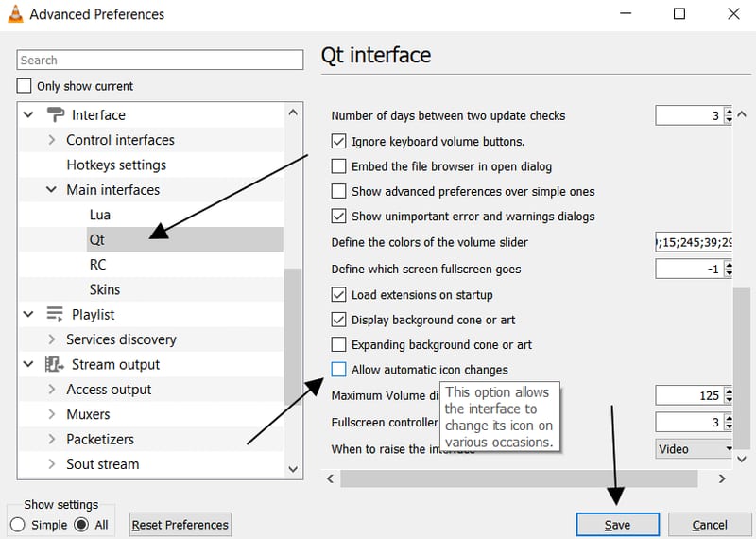Uncheck Ignore keyboard volume buttons

(x=338, y=142)
